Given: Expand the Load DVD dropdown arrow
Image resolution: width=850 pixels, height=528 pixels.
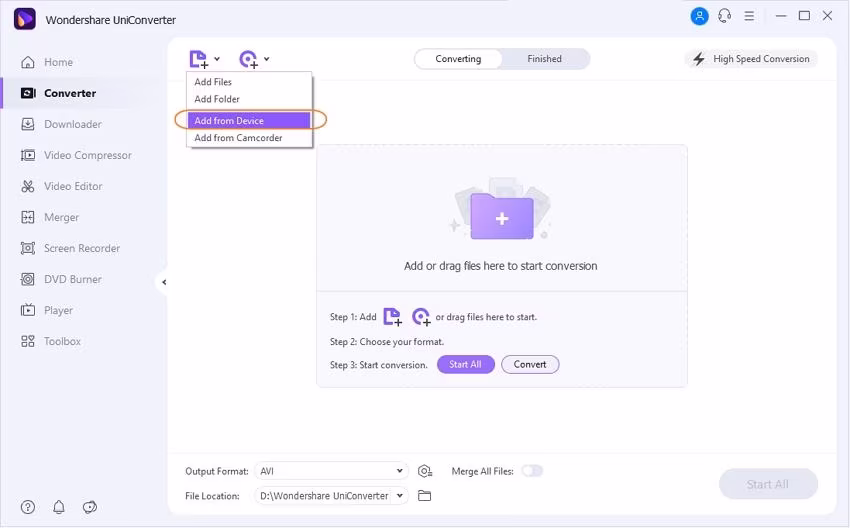Looking at the screenshot, I should 267,59.
